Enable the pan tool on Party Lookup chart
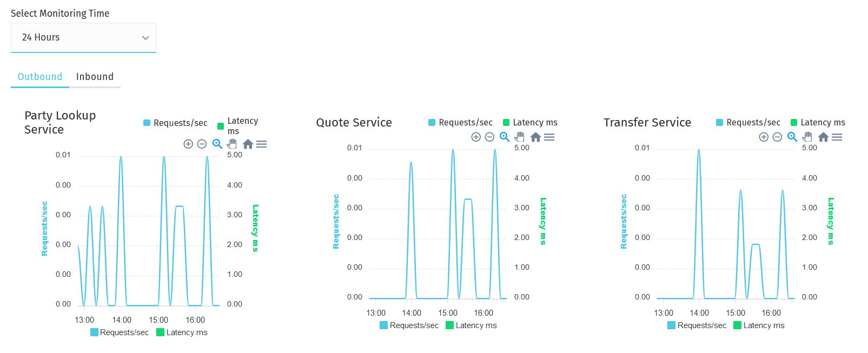The height and width of the screenshot is (353, 868). tap(231, 144)
